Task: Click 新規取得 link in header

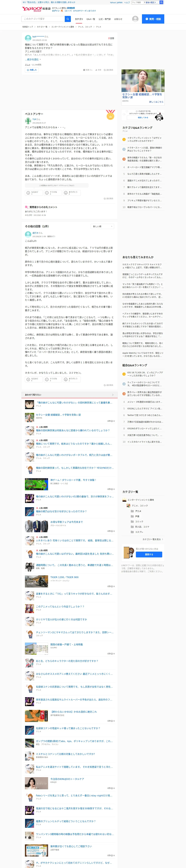Action: pyautogui.click(x=71, y=8)
